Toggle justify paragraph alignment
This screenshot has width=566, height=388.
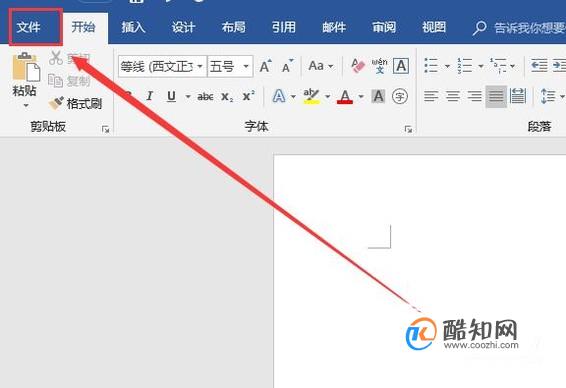point(496,96)
